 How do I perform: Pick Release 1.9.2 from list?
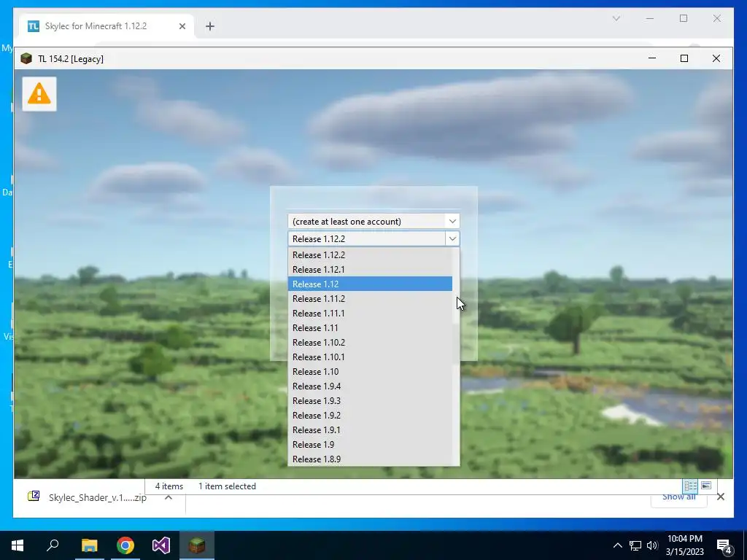(370, 415)
